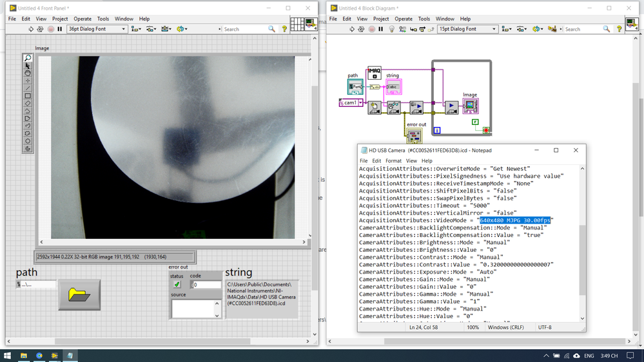Open the 15pt Dialog Font dropdown

click(467, 29)
